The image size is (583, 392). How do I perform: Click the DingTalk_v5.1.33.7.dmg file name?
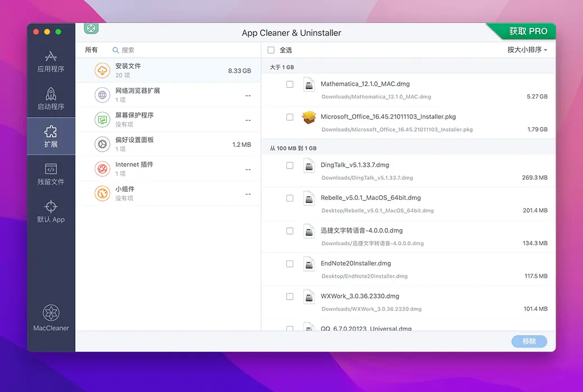355,165
